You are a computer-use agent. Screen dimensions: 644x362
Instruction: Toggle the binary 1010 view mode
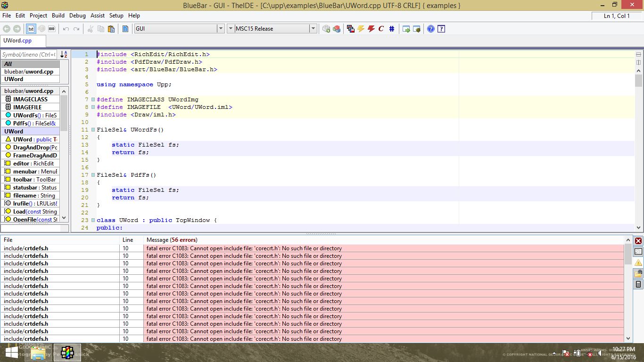(x=51, y=29)
